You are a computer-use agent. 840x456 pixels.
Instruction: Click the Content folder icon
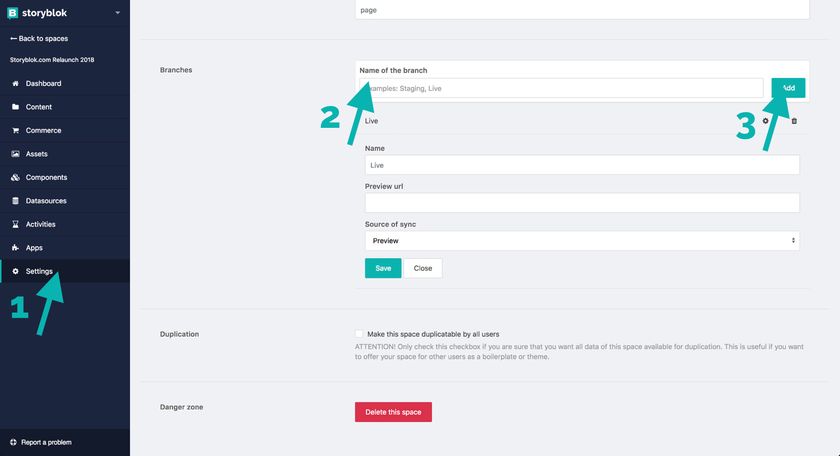tap(15, 107)
